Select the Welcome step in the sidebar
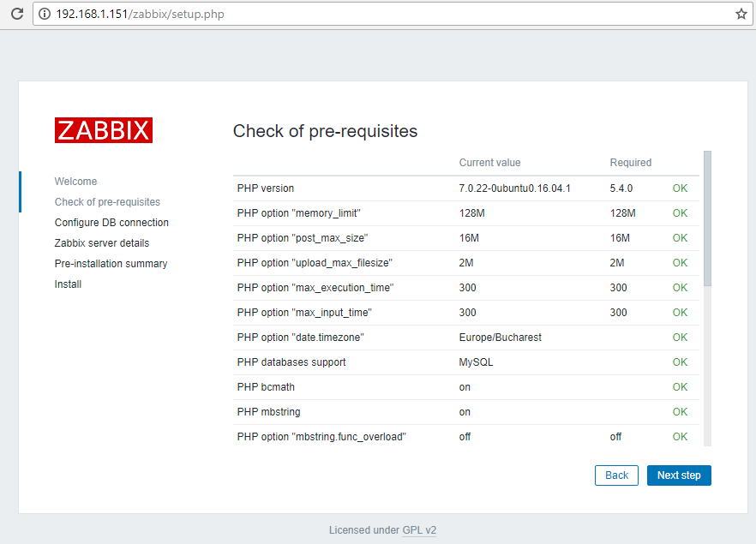 [75, 182]
